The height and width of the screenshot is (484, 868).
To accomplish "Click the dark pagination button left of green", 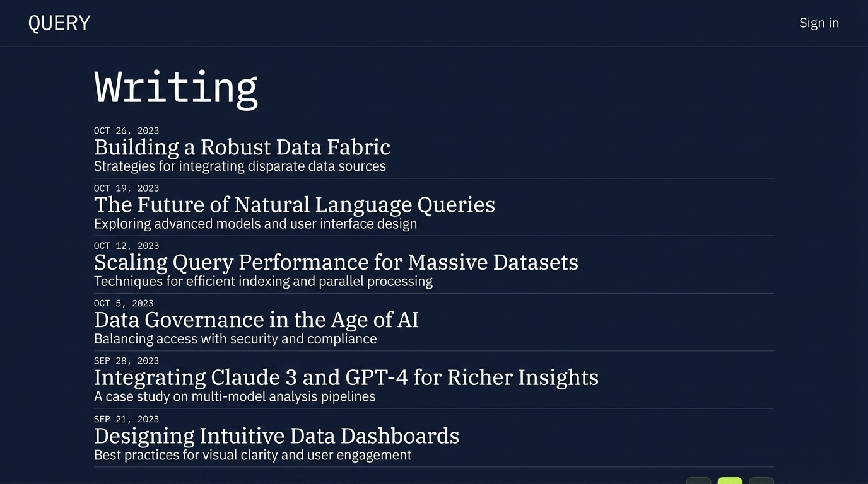I will click(698, 481).
